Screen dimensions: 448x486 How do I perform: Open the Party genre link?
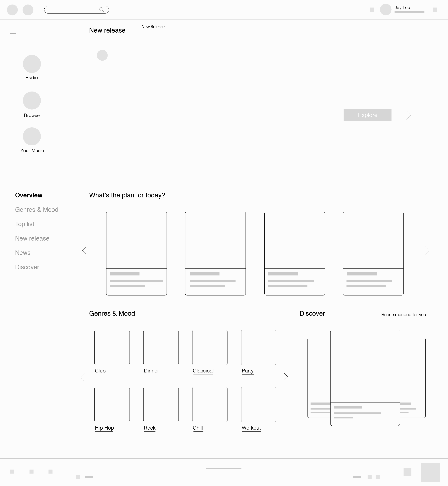click(x=247, y=371)
